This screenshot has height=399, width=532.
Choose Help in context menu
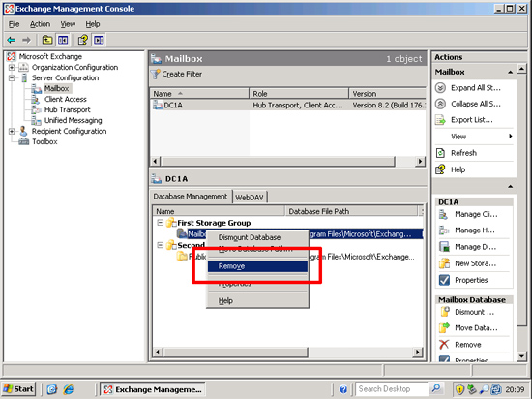[257, 300]
